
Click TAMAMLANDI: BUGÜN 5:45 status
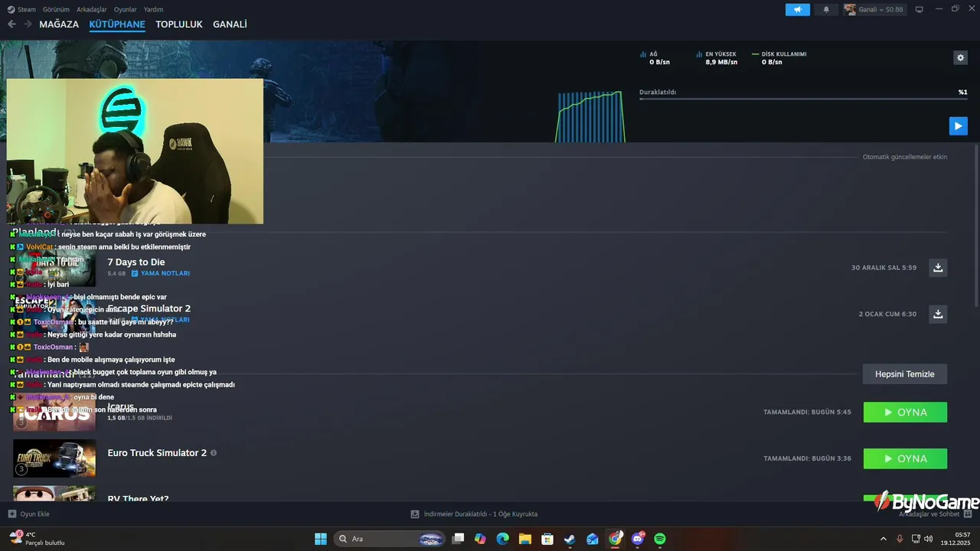pos(807,412)
